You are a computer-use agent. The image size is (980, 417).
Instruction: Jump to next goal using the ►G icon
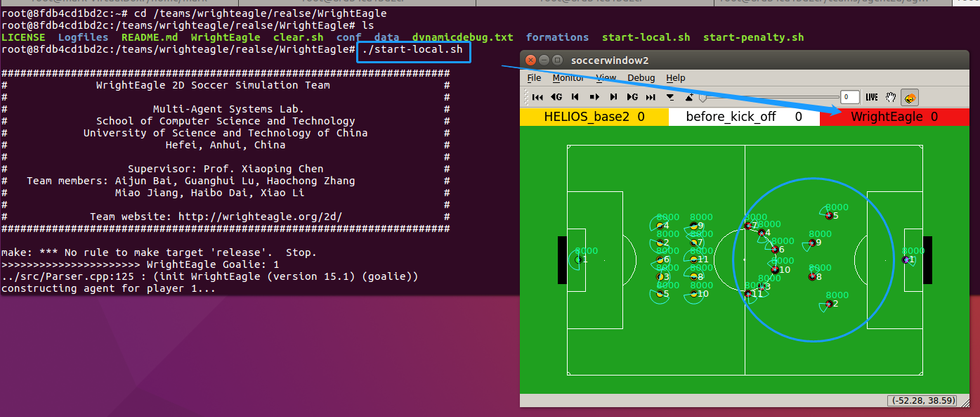click(x=632, y=97)
